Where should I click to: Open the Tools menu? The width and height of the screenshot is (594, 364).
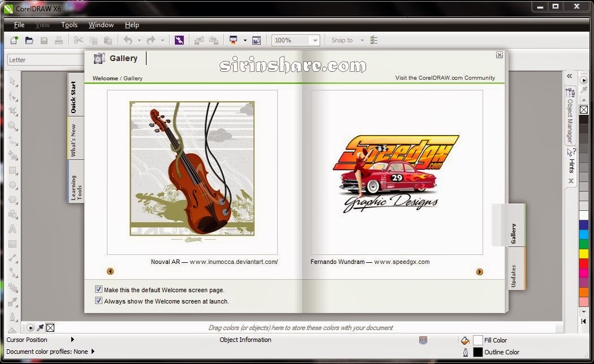click(70, 25)
